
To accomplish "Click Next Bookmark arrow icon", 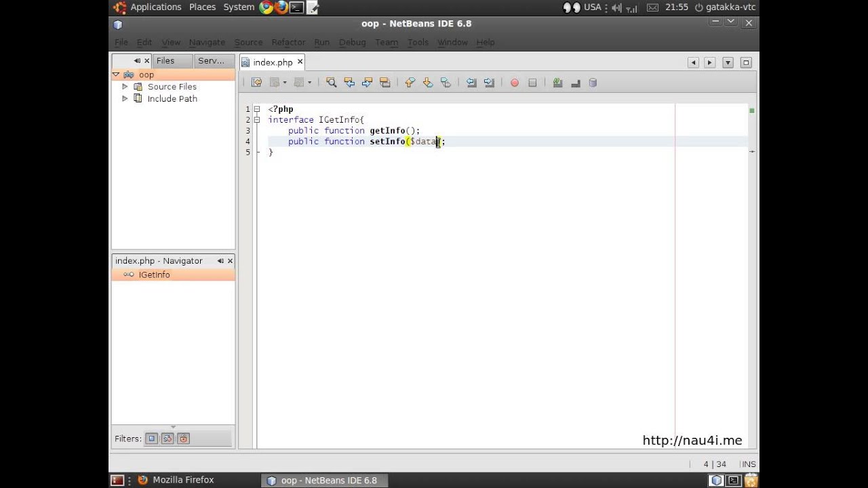I will (427, 83).
